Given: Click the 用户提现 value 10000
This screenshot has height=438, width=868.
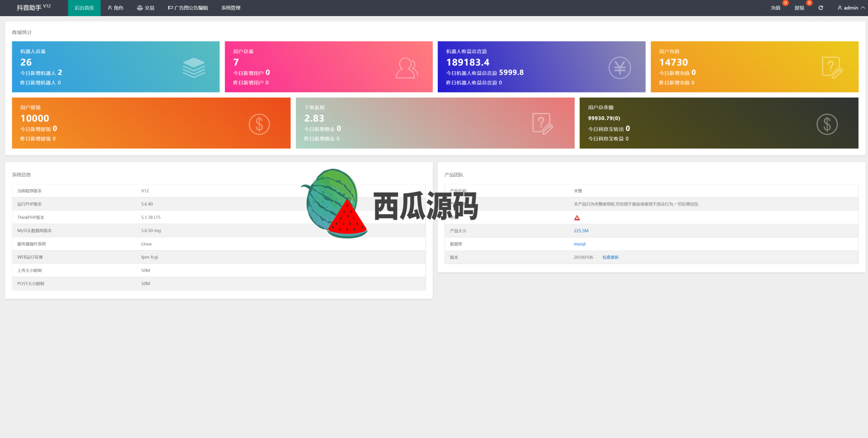Looking at the screenshot, I should (35, 118).
